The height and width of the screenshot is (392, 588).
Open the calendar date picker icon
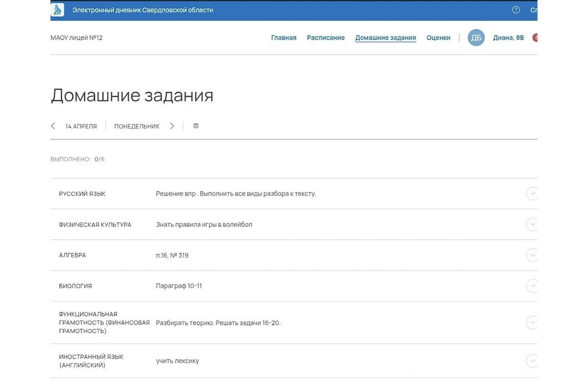(196, 125)
